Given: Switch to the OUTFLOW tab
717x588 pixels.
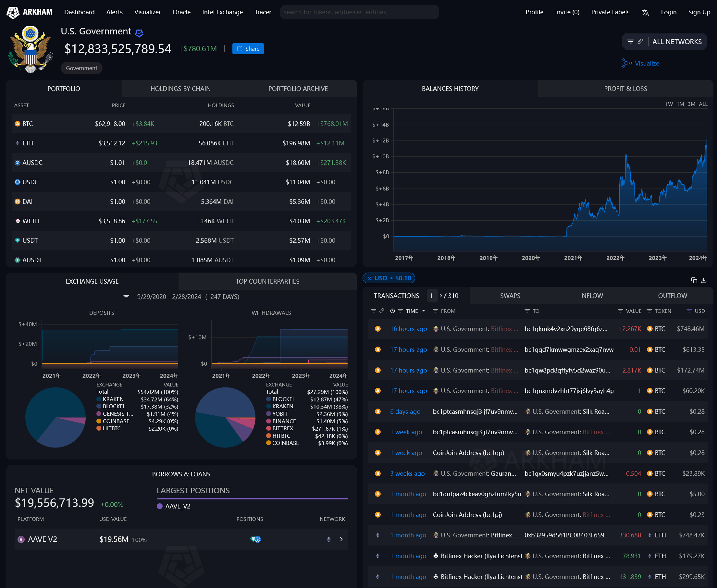Looking at the screenshot, I should coord(672,295).
